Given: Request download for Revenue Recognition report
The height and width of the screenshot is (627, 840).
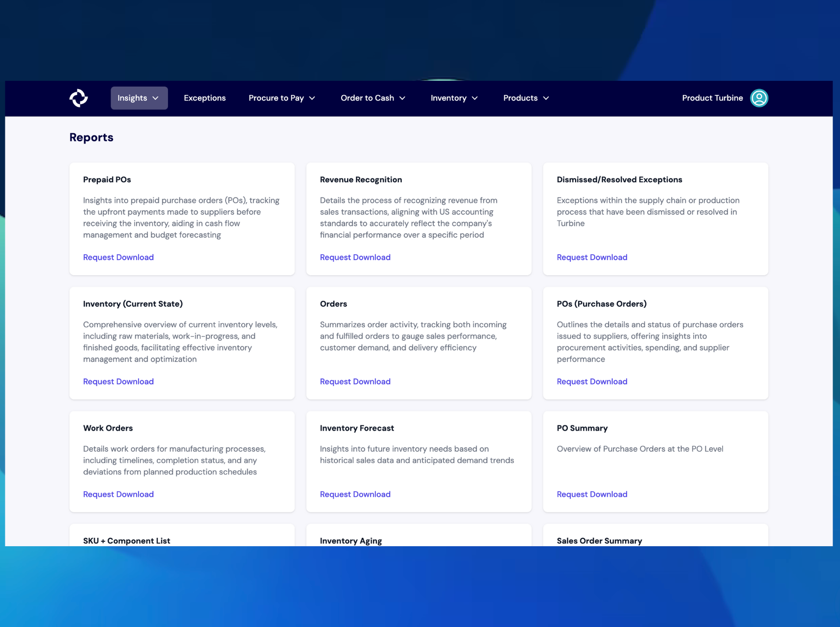Looking at the screenshot, I should point(355,257).
